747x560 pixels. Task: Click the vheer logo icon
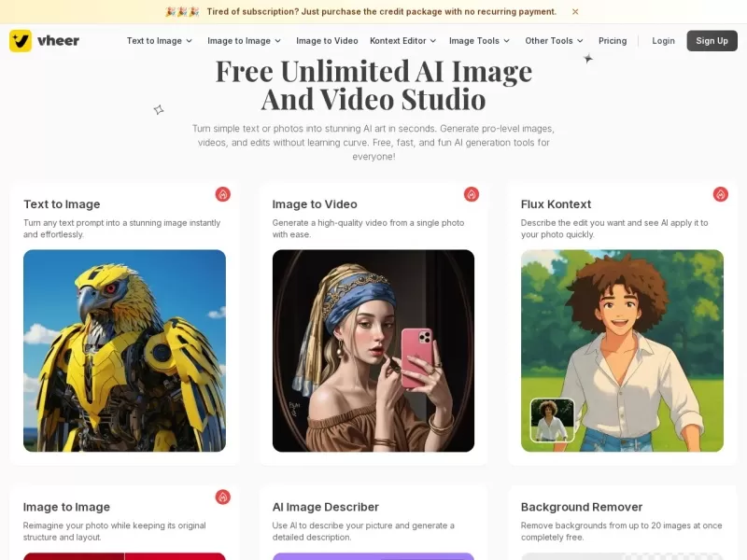[x=21, y=41]
